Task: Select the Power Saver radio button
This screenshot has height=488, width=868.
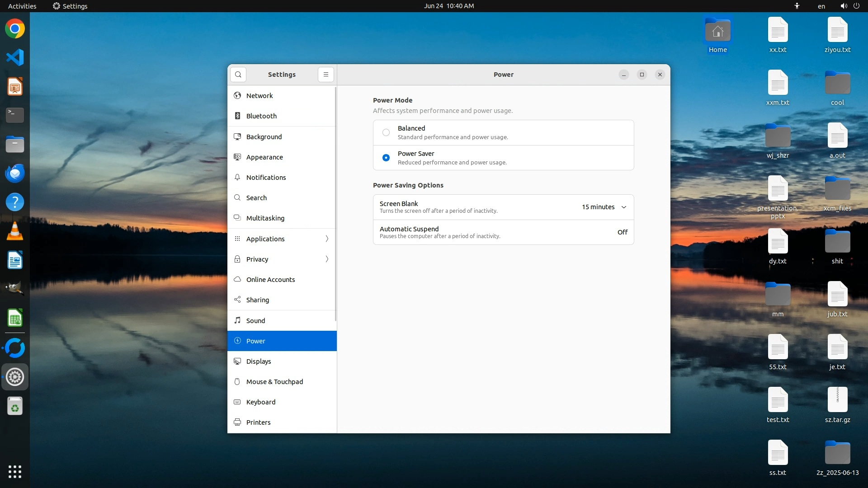Action: [386, 158]
